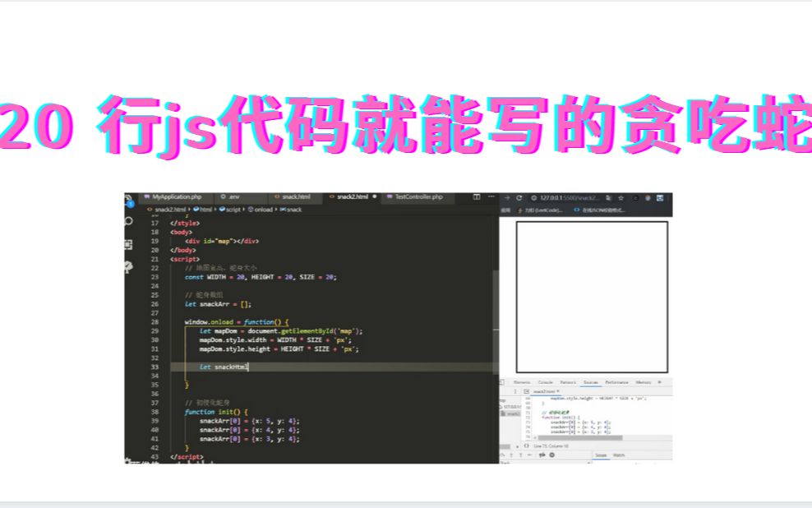Expand the DevTools overflow chevron for more tabs

[658, 382]
